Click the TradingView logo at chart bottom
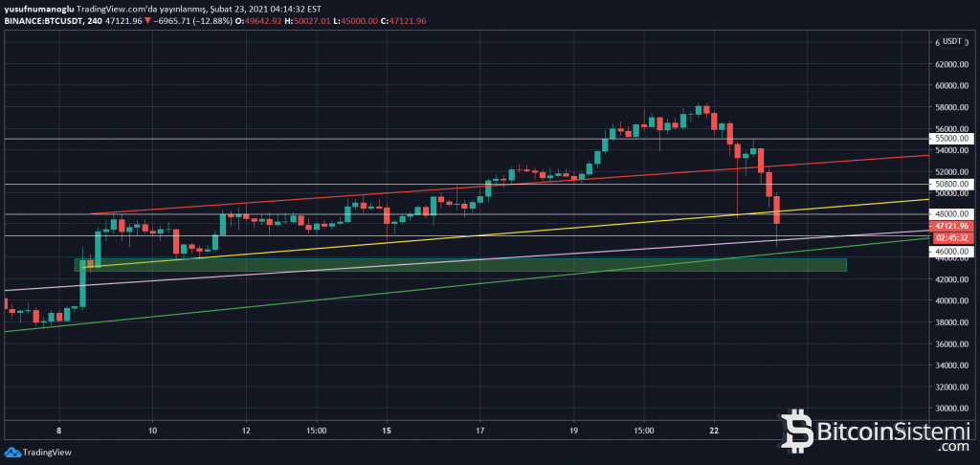Image resolution: width=980 pixels, height=465 pixels. (37, 453)
